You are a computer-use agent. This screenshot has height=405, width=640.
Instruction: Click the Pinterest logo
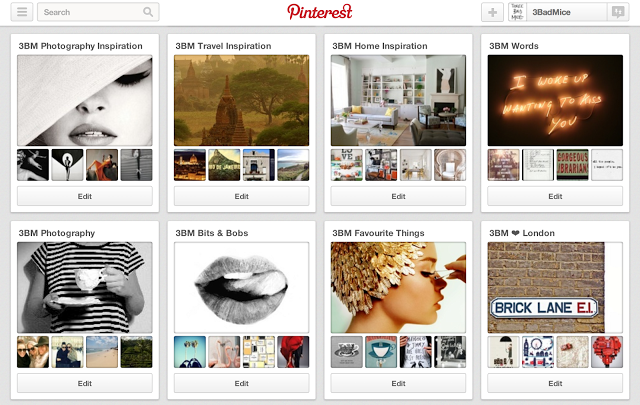click(x=320, y=12)
